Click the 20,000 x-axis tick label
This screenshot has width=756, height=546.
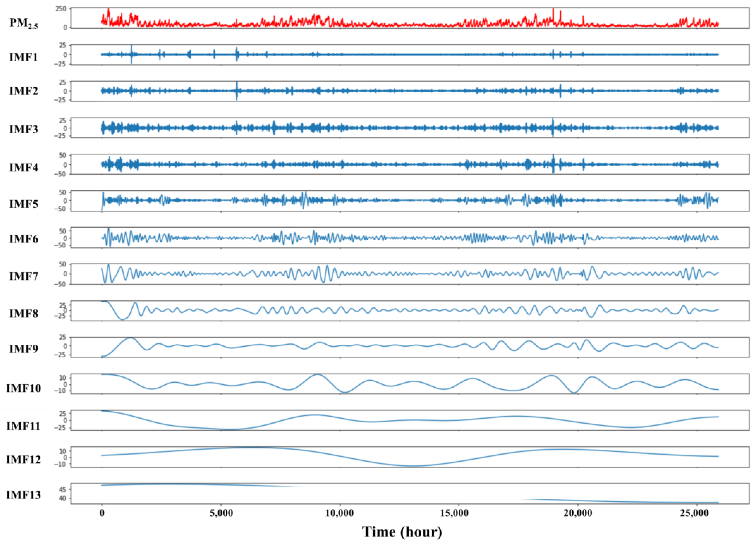click(x=578, y=513)
